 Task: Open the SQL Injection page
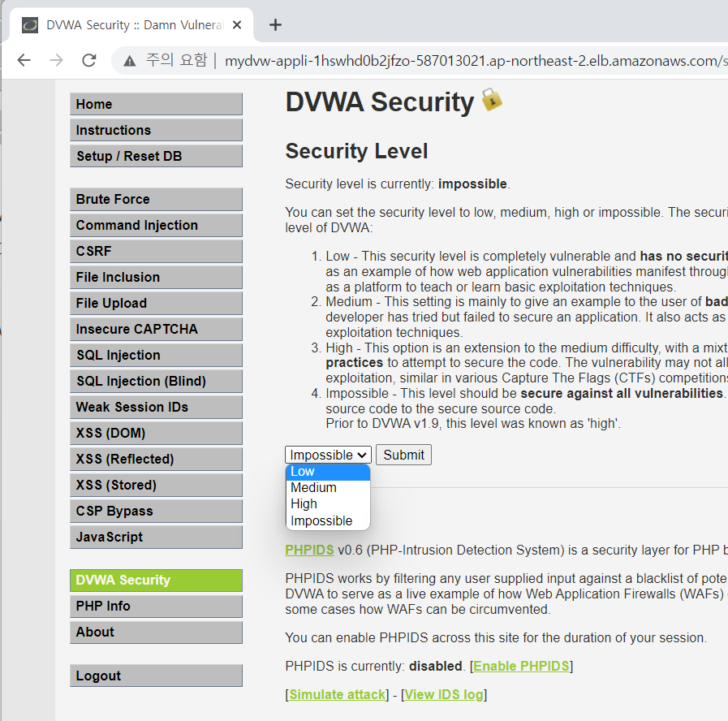[156, 356]
